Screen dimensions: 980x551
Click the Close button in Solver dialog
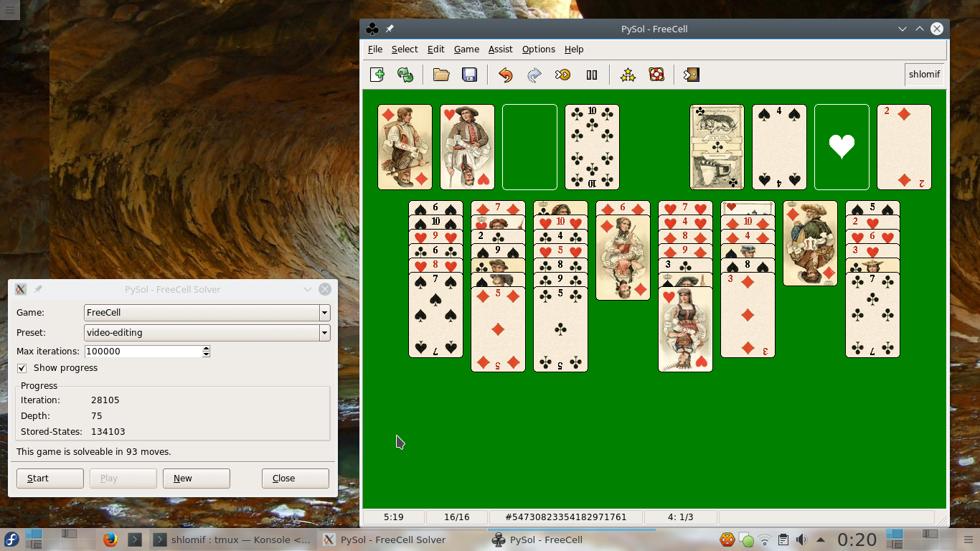(296, 479)
